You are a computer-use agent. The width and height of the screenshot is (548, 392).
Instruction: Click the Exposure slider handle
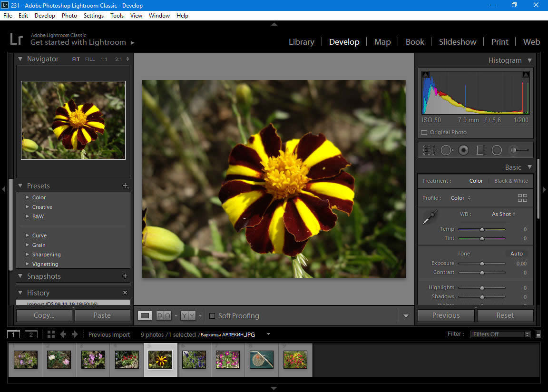482,264
